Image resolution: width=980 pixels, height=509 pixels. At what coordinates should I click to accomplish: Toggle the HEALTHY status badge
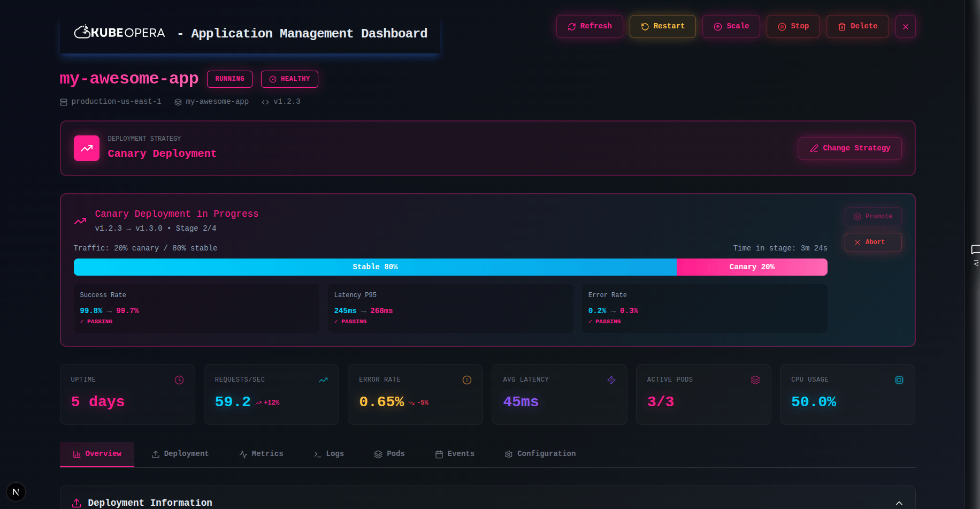point(289,79)
